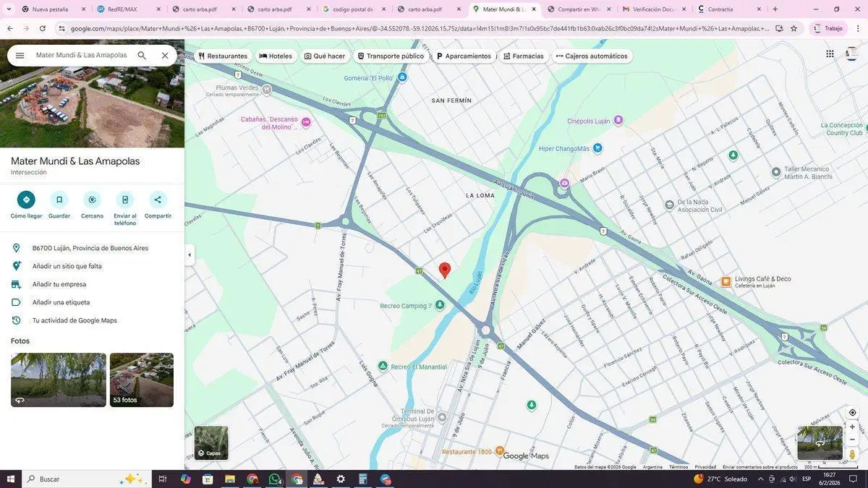Click the taskbar Buscar search box
The height and width of the screenshot is (488, 868).
point(87,479)
